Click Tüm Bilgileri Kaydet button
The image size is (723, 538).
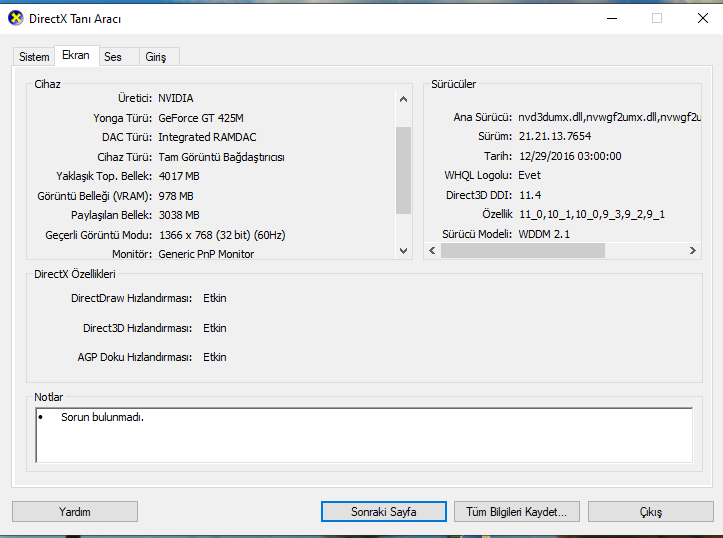click(516, 512)
